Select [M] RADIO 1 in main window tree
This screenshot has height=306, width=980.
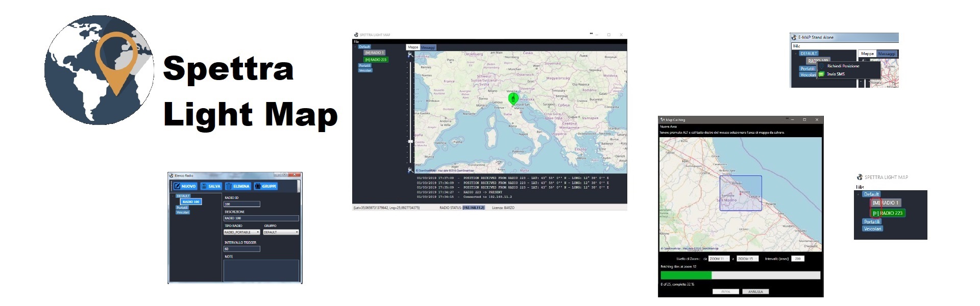pos(374,53)
